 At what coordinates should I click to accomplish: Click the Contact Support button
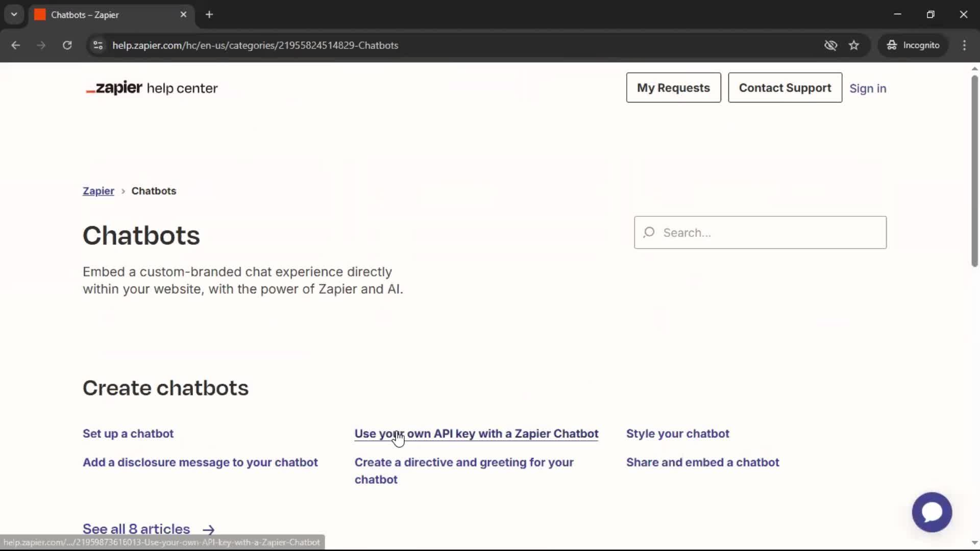(785, 88)
